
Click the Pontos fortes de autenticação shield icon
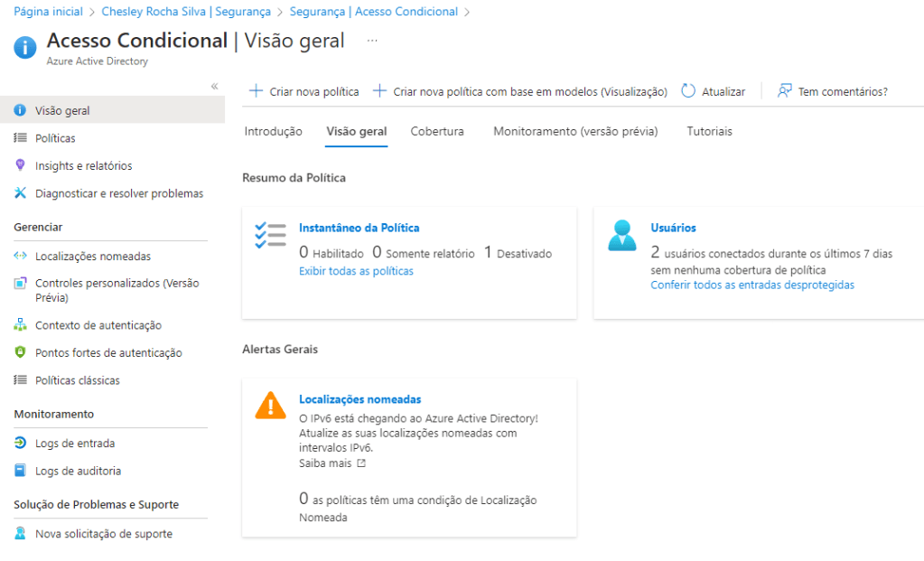tap(20, 353)
